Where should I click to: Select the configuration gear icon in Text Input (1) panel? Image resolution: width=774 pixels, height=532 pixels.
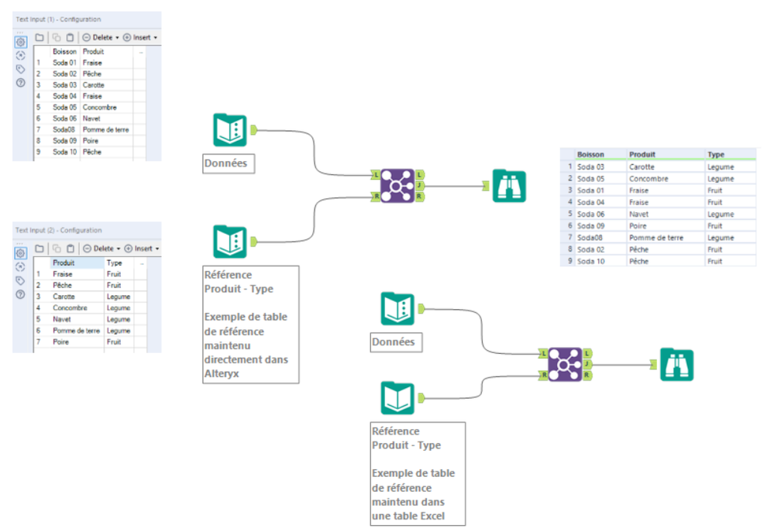coord(20,42)
